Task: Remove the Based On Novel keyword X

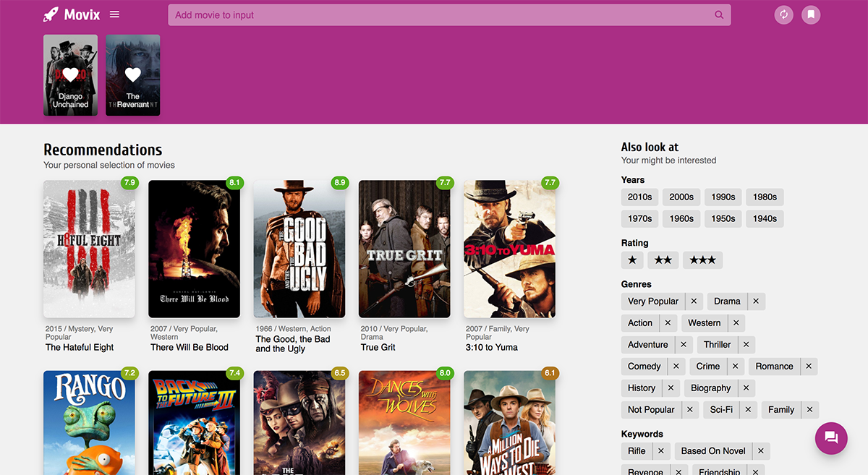Action: point(761,451)
